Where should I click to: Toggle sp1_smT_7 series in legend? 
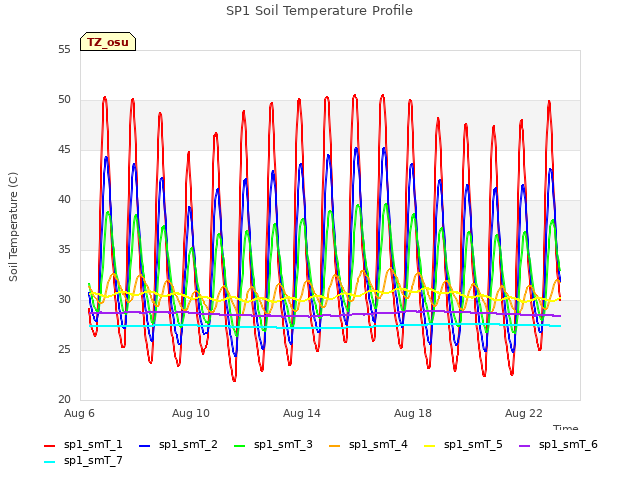click(x=83, y=460)
